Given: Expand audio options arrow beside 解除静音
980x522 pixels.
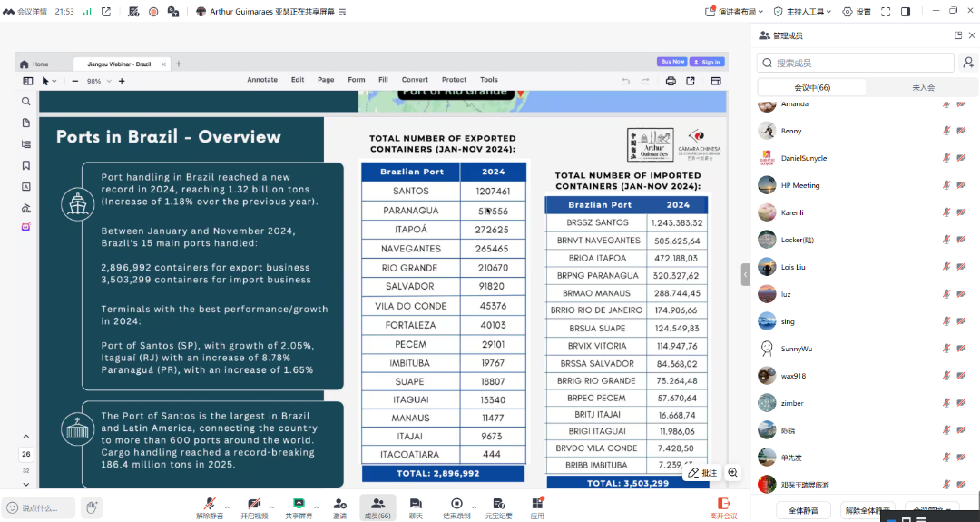Looking at the screenshot, I should (x=228, y=507).
